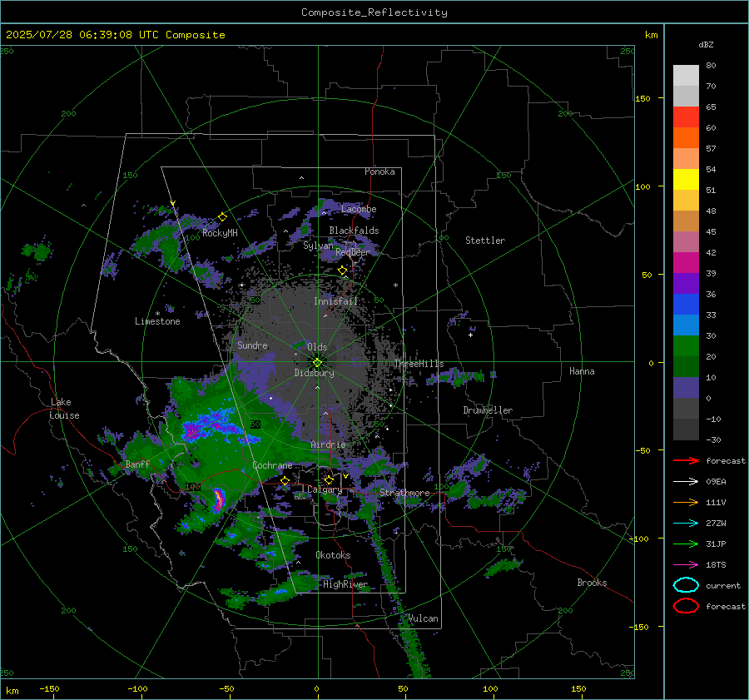Select the white 09EA arrow legend icon
The image size is (749, 700).
pyautogui.click(x=686, y=481)
